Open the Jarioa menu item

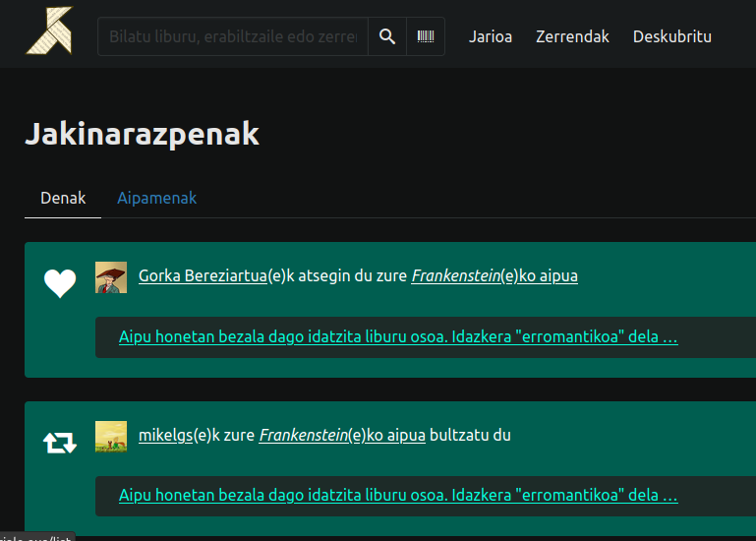[491, 36]
